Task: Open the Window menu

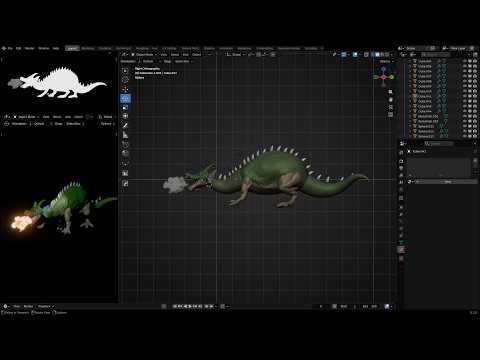Action: pos(44,48)
